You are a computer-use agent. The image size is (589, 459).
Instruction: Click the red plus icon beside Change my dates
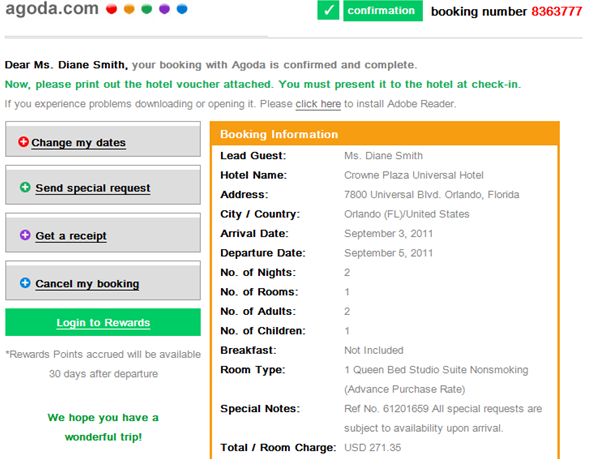[23, 142]
